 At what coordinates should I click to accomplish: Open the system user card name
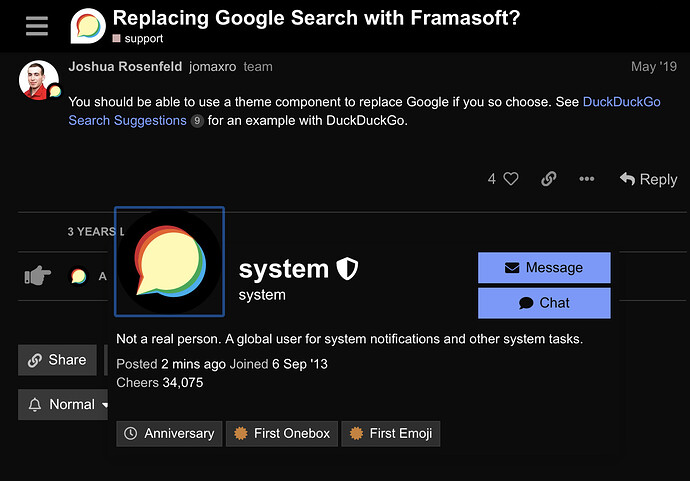pos(284,269)
